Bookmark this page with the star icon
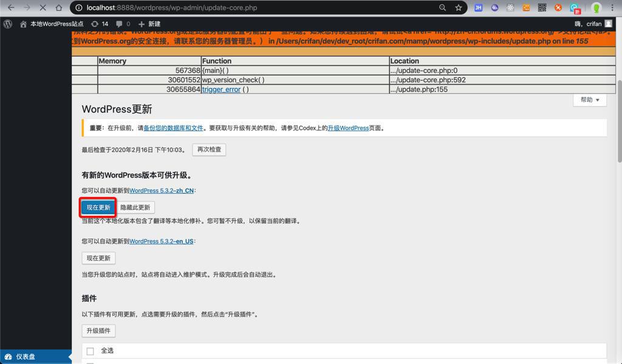The image size is (622, 364). [x=458, y=7]
